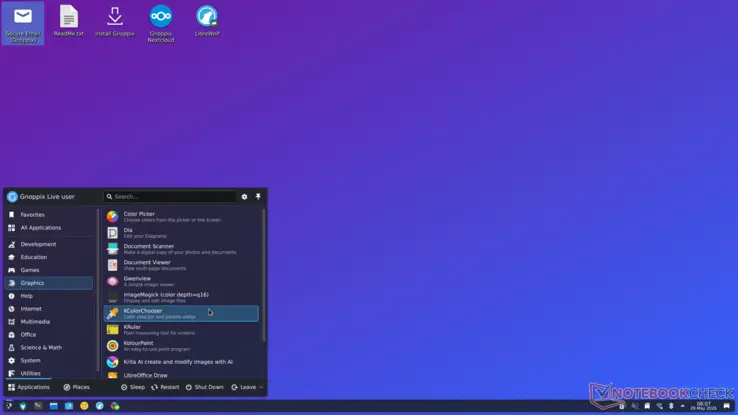Image resolution: width=738 pixels, height=415 pixels.
Task: Open the clock showing 08:07
Action: click(704, 406)
